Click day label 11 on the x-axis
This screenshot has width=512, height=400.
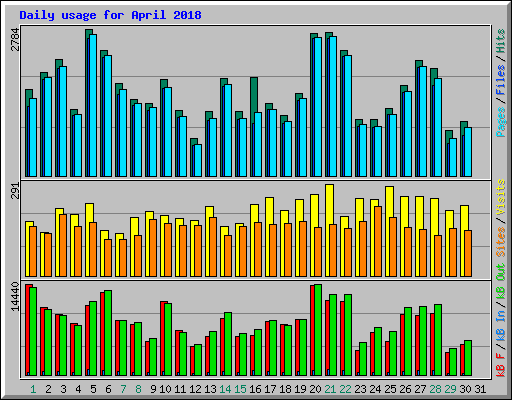180,389
